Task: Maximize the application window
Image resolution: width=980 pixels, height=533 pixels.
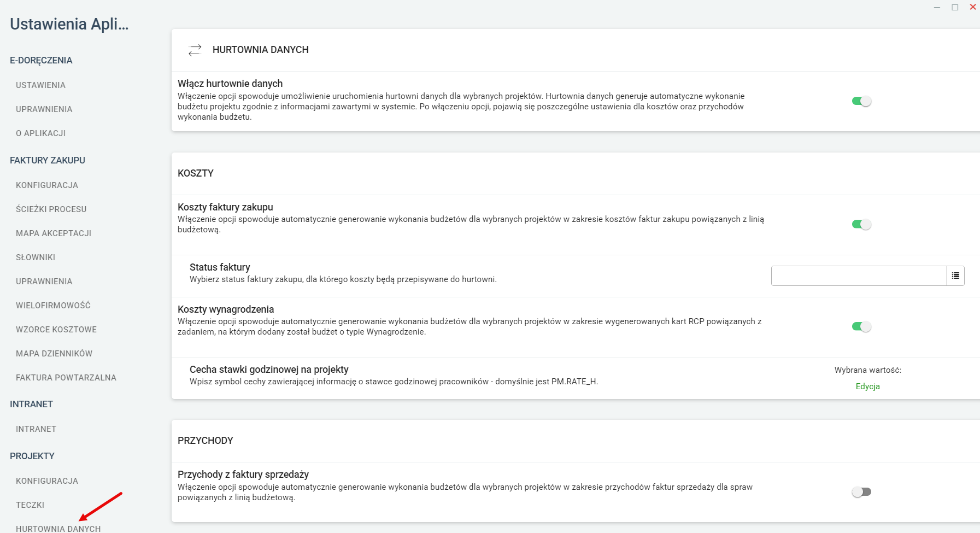Action: (x=955, y=7)
